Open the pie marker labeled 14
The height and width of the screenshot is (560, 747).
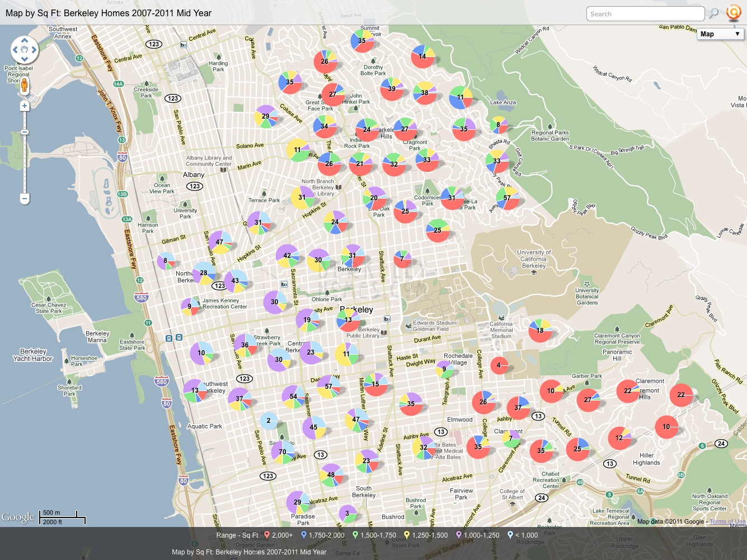[x=422, y=57]
